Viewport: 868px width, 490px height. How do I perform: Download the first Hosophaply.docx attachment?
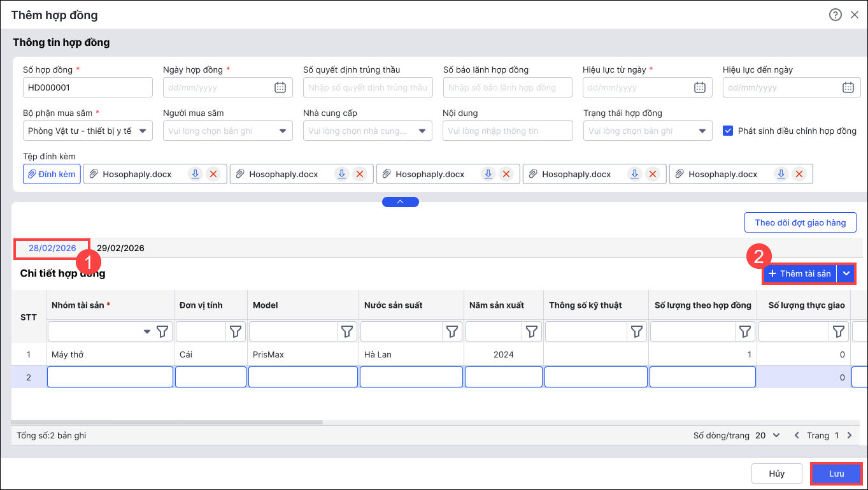[196, 174]
